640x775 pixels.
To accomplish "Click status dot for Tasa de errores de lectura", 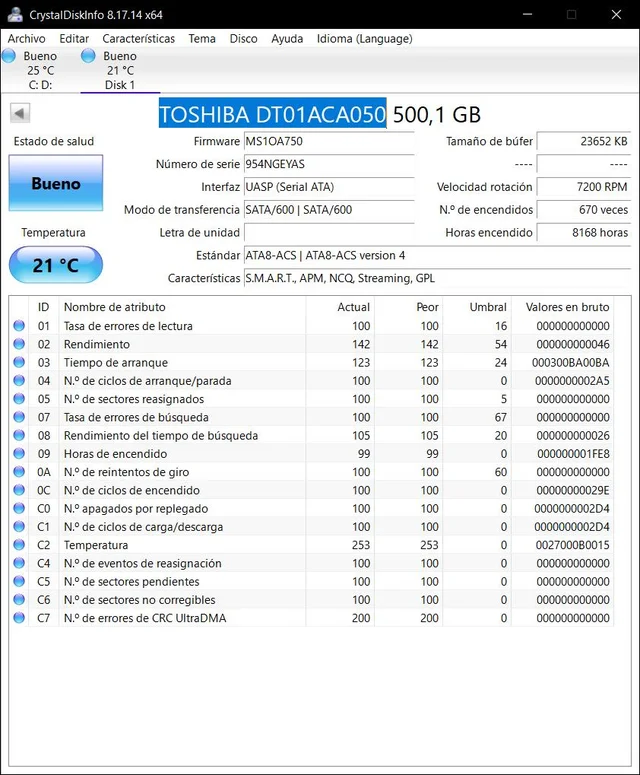I will click(x=19, y=326).
